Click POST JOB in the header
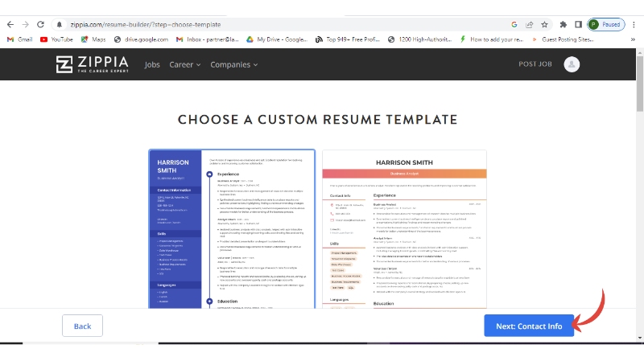Image resolution: width=644 pixels, height=361 pixels. coord(535,64)
